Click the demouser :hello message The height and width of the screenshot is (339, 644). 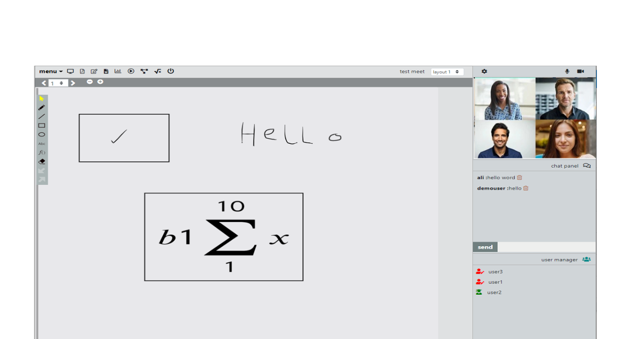tap(499, 188)
